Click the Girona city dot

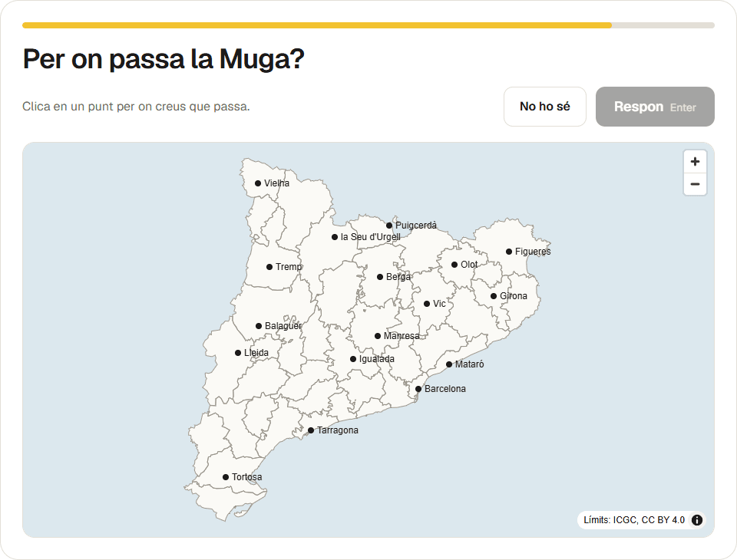click(x=494, y=296)
